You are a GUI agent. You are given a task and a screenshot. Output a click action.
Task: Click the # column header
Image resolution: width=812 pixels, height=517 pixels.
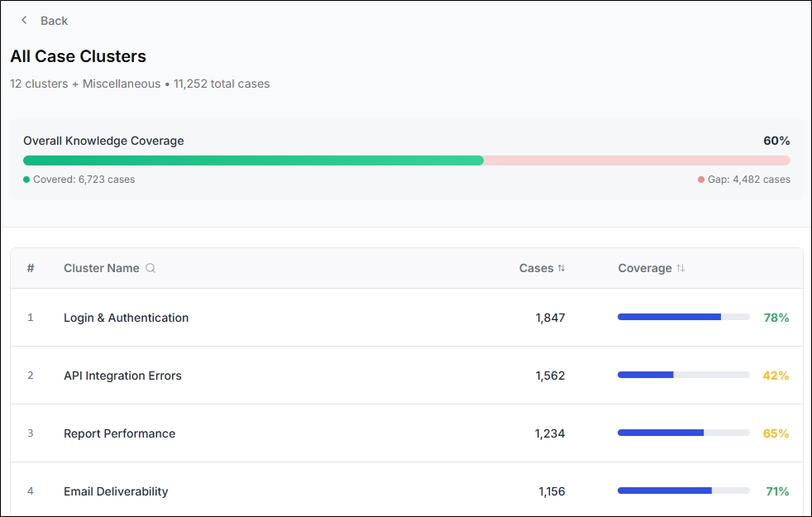coord(31,268)
